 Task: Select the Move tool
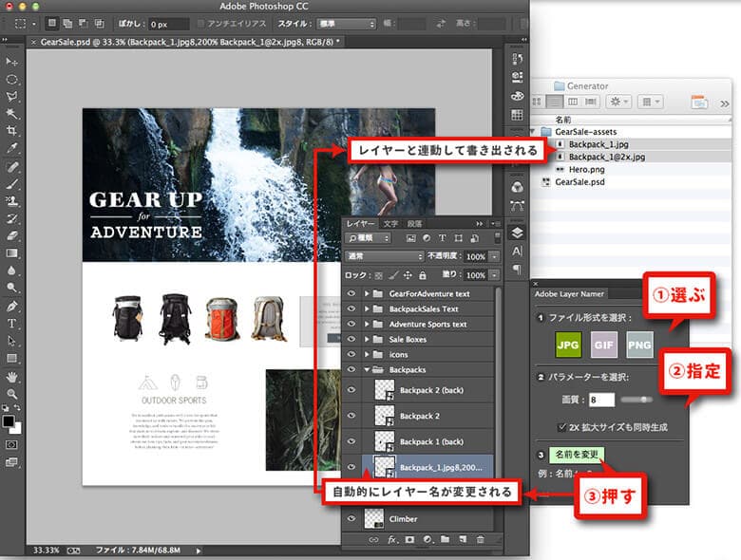(11, 62)
